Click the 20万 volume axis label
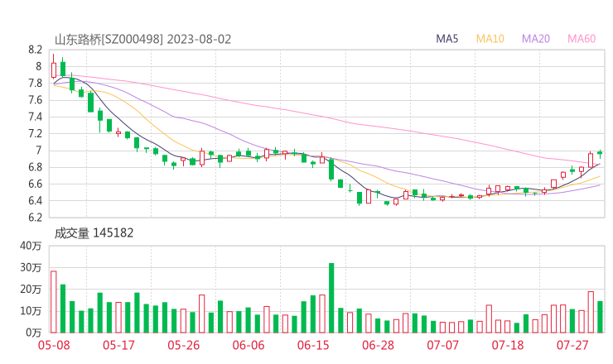 [x=31, y=290]
